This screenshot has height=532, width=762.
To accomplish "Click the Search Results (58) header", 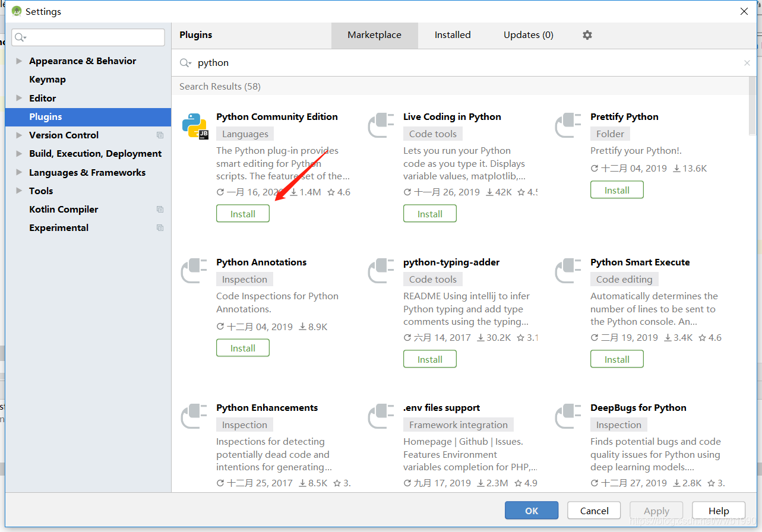I will point(220,87).
